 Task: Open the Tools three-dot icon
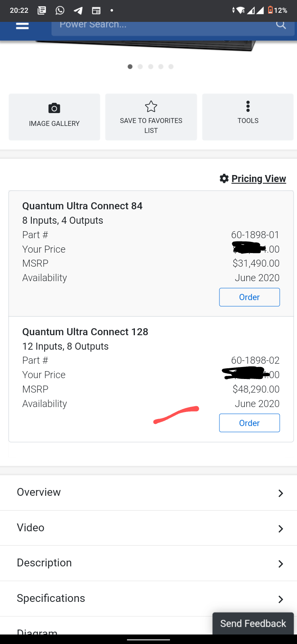point(248,106)
